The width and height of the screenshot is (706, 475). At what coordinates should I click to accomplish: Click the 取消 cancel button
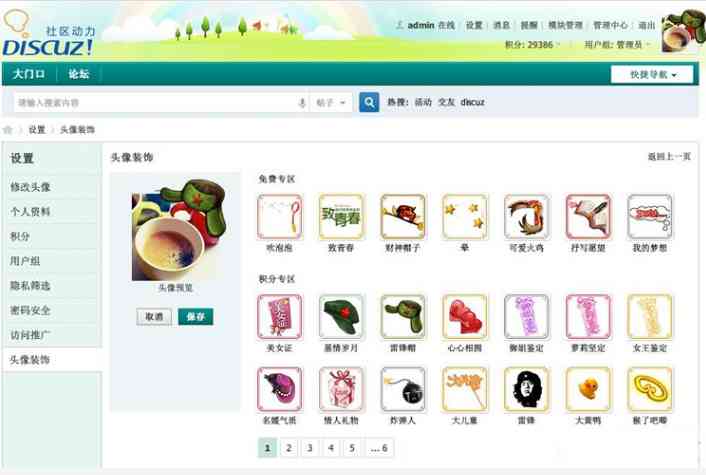(154, 317)
